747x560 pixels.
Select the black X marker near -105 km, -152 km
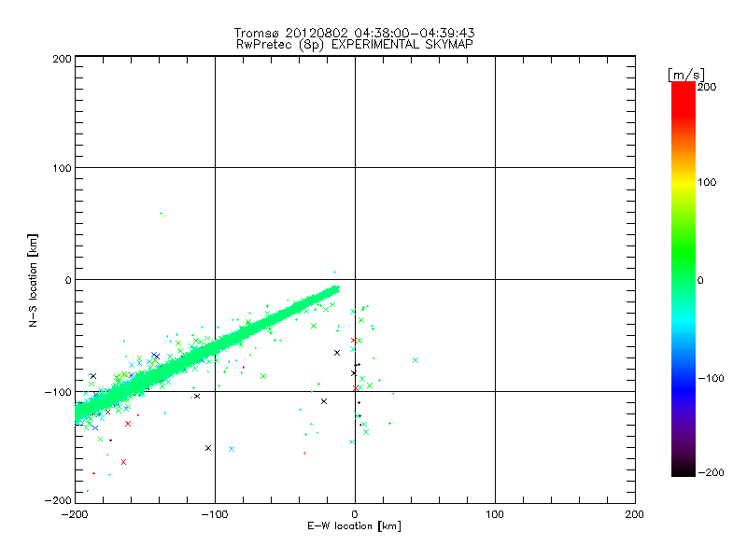pos(208,448)
